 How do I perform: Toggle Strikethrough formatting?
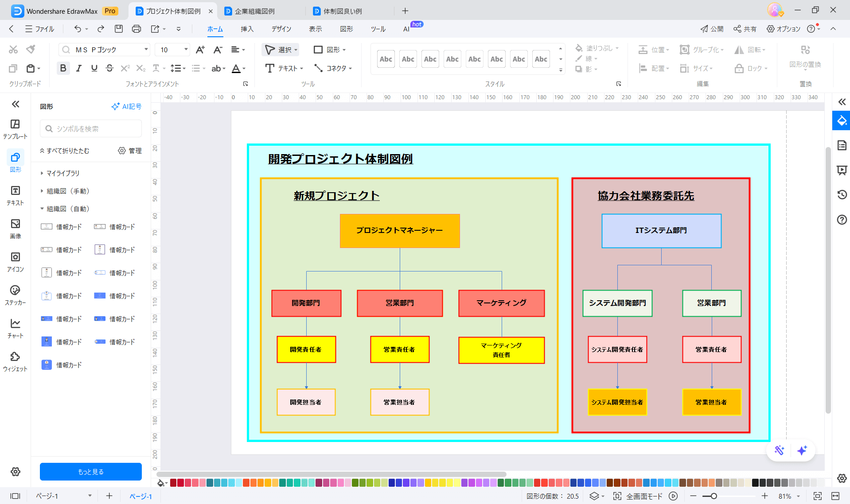tap(109, 68)
